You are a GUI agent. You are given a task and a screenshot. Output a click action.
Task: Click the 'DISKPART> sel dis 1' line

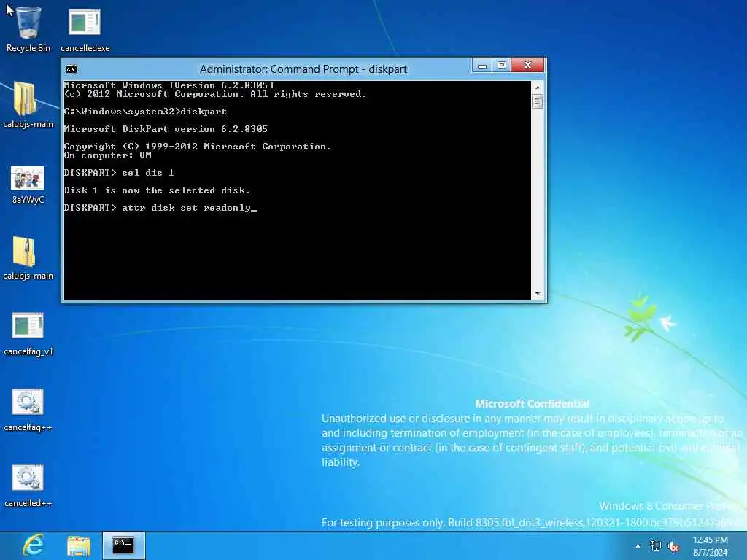tap(119, 172)
